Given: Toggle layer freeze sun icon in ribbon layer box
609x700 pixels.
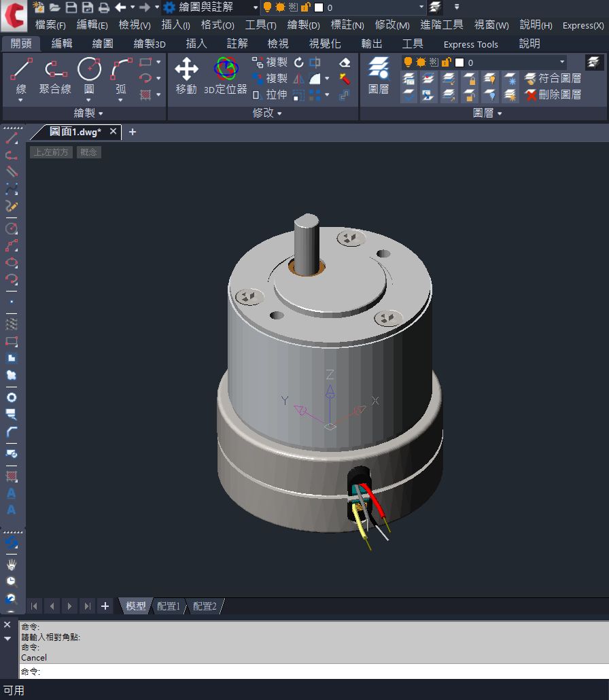Looking at the screenshot, I should (421, 62).
